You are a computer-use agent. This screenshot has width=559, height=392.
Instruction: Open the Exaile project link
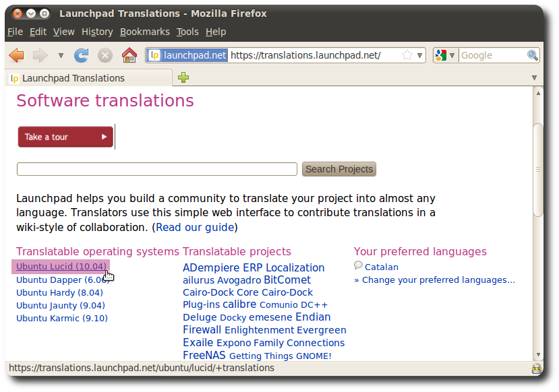[198, 343]
